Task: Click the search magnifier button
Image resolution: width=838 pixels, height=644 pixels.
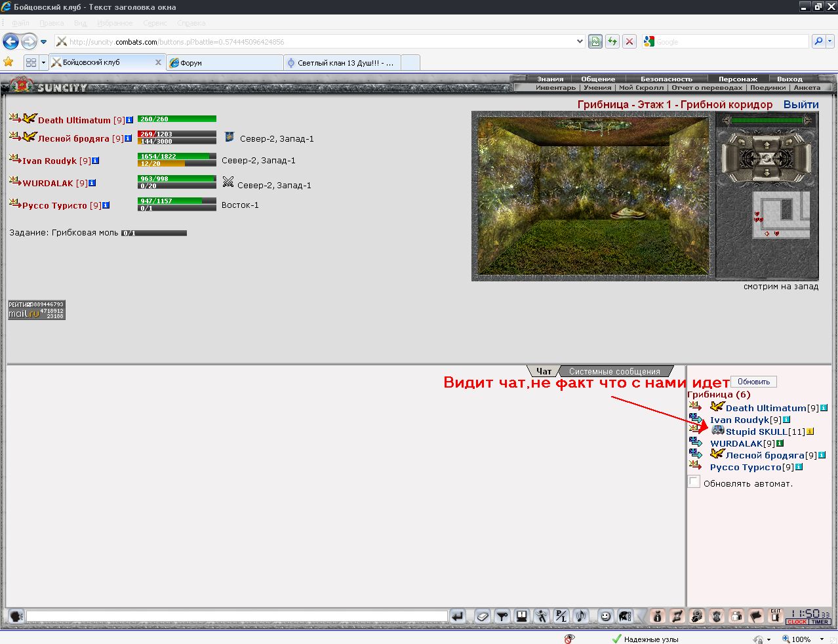Action: 818,41
